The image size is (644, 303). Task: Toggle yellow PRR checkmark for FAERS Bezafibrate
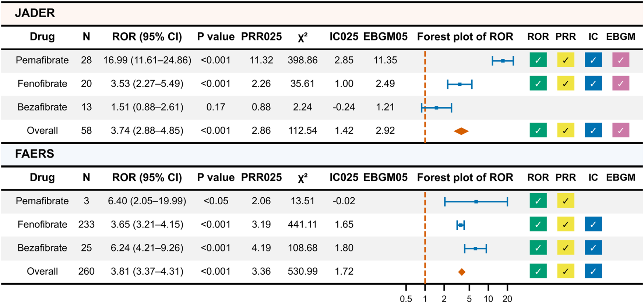(566, 248)
